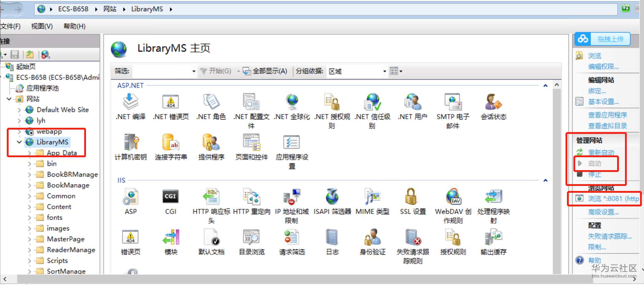Open the HTTP 响应标头 icon
Screen dimensions: 644x285
211,197
